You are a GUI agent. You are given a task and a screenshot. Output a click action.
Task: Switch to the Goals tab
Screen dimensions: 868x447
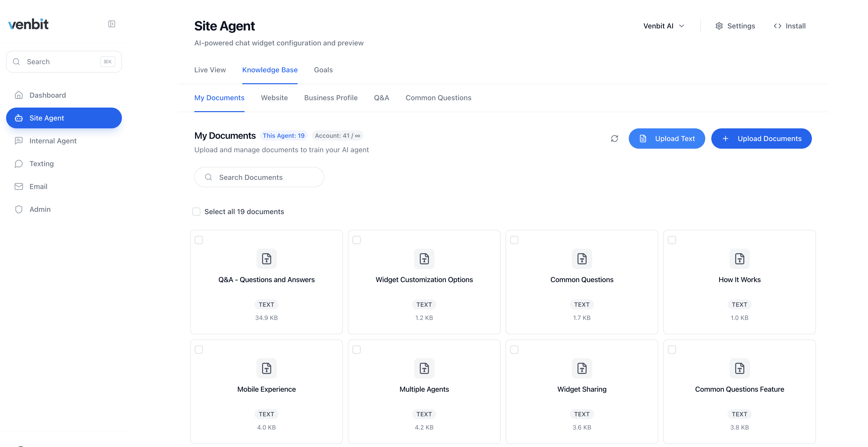[323, 70]
